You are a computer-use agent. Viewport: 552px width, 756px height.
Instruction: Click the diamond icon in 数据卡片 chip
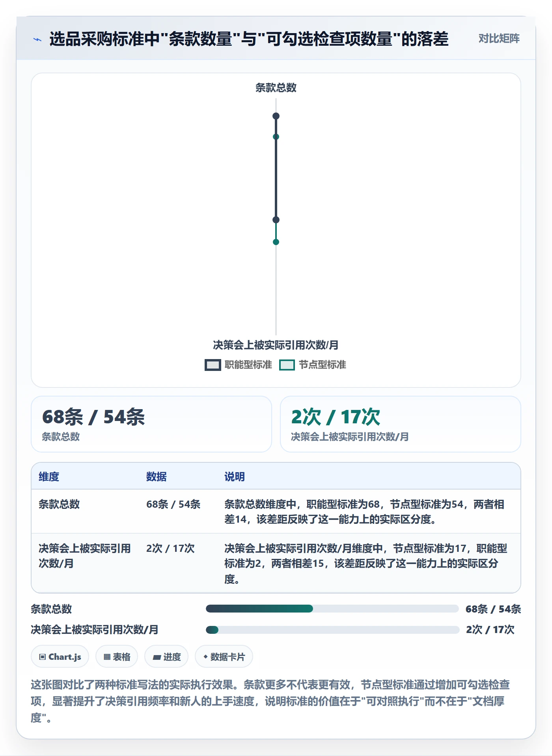click(x=205, y=657)
